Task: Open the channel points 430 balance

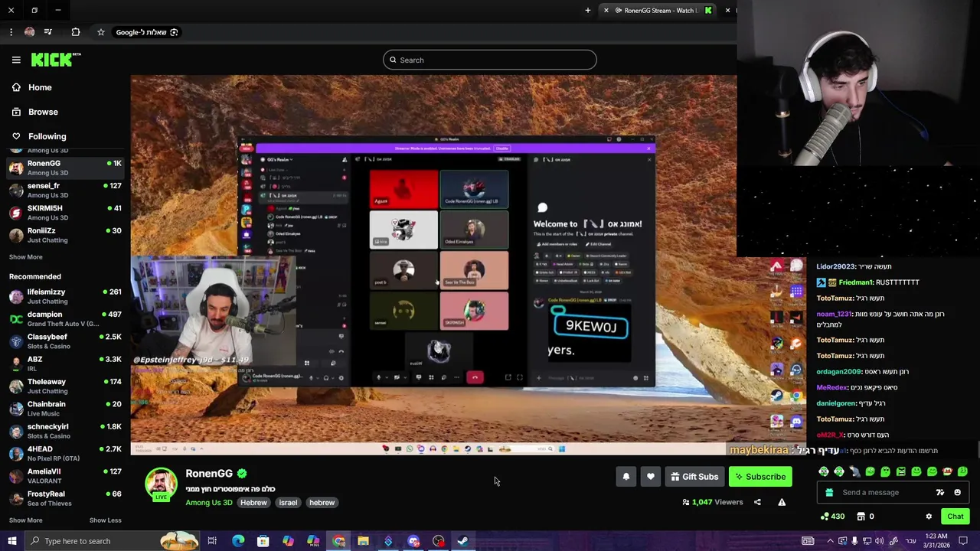Action: pos(832,517)
